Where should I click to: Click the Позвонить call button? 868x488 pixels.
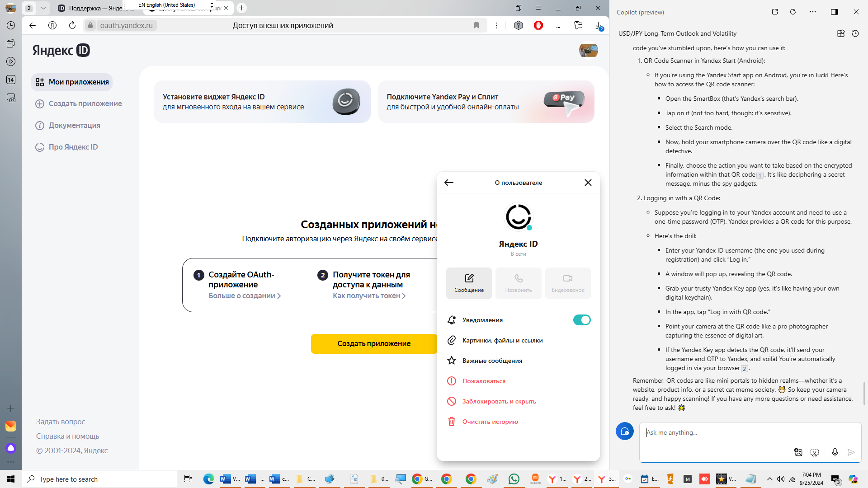click(519, 283)
